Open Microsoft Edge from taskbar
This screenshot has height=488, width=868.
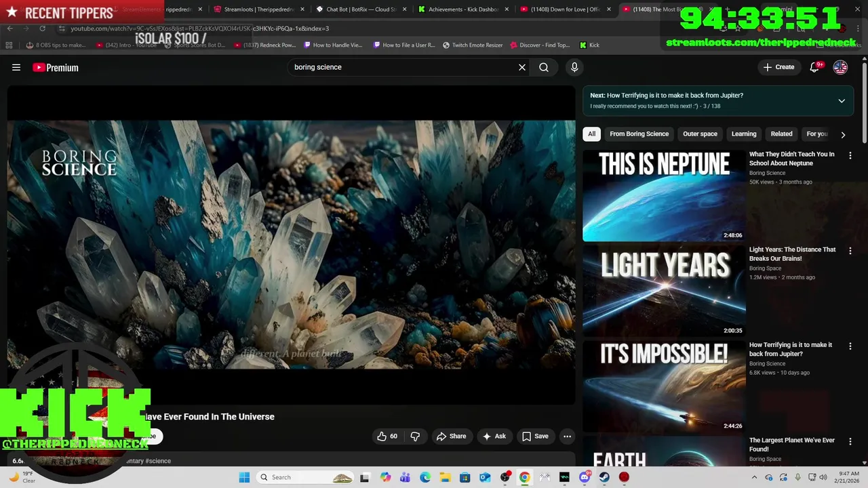coord(425,477)
